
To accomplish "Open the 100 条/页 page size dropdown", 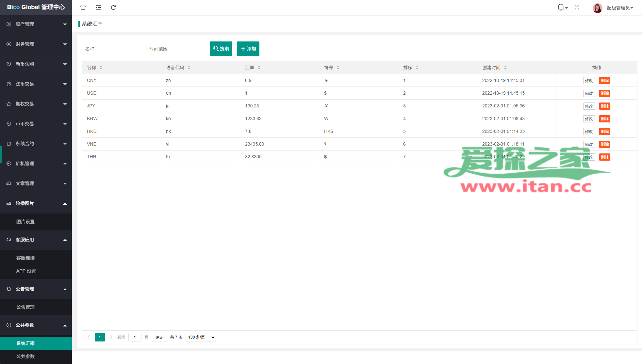I will click(x=201, y=337).
